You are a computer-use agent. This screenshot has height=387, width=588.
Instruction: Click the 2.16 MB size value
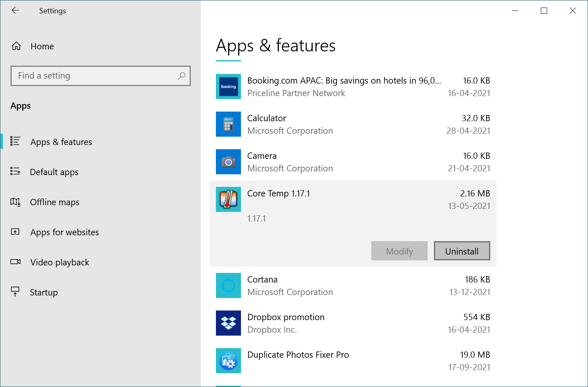click(475, 193)
